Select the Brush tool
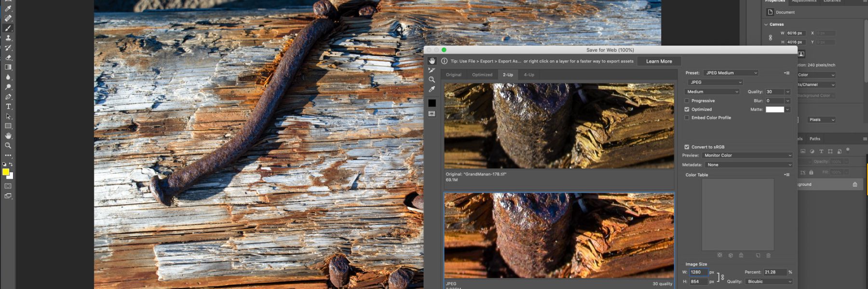The image size is (868, 289). click(x=8, y=28)
